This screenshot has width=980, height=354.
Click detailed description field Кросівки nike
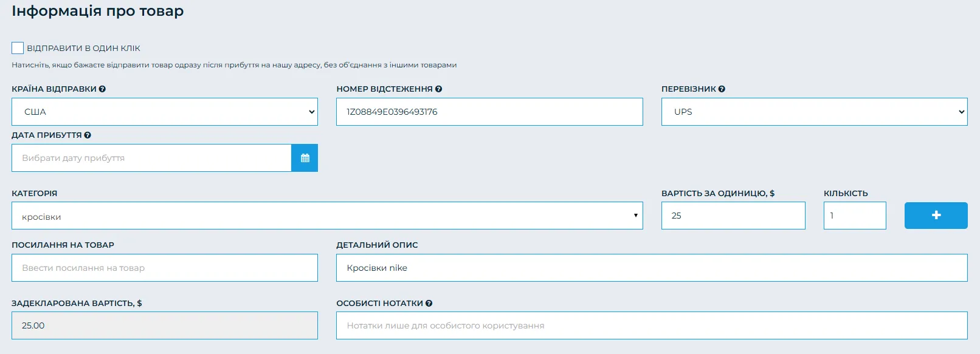tap(651, 268)
